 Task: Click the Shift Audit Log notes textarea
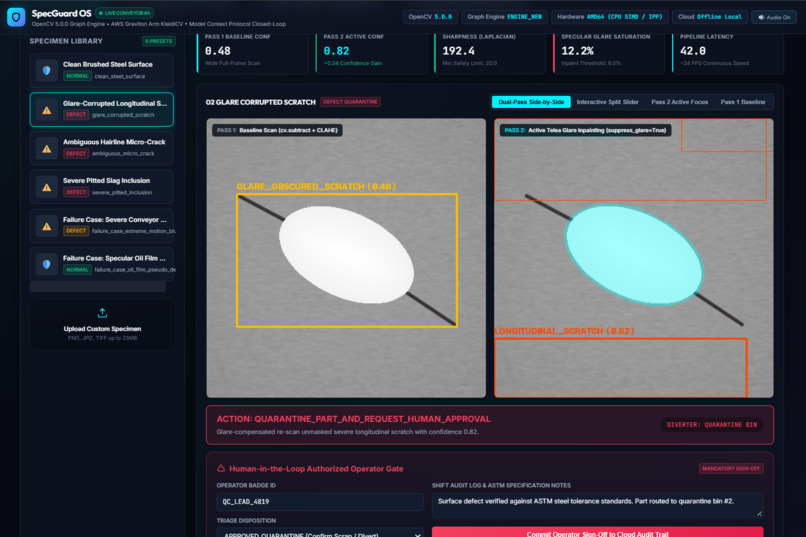pos(597,505)
